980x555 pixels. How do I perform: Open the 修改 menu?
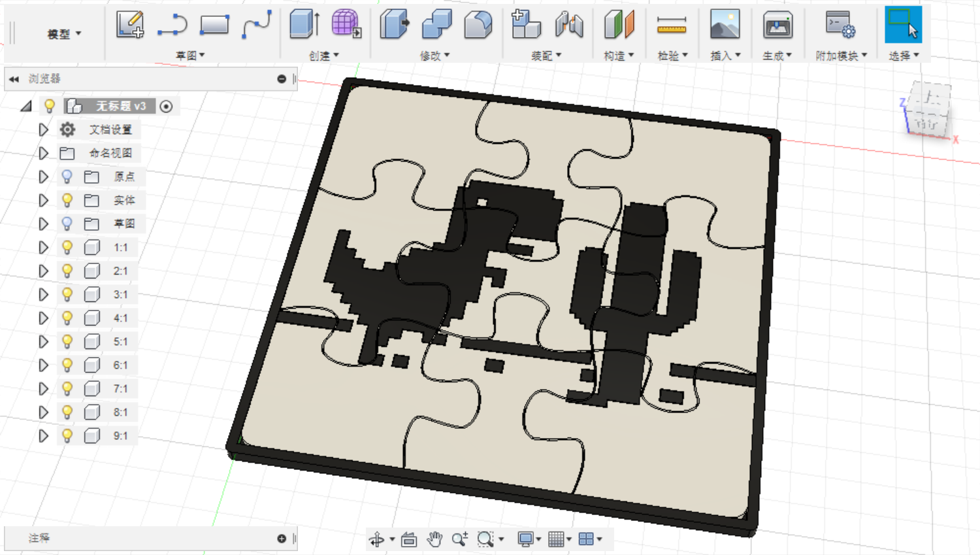pyautogui.click(x=434, y=56)
